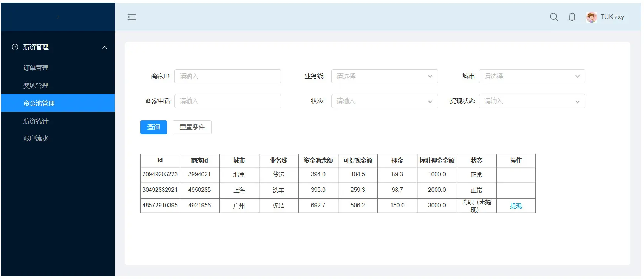Viewport: 644px width, 280px height.
Task: Open 薪资统计 from sidebar
Action: click(36, 121)
